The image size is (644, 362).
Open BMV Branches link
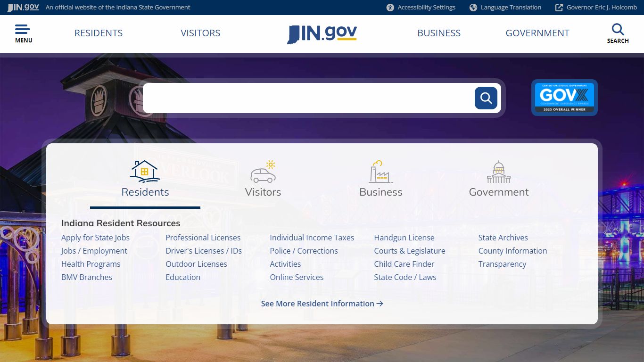click(x=87, y=277)
